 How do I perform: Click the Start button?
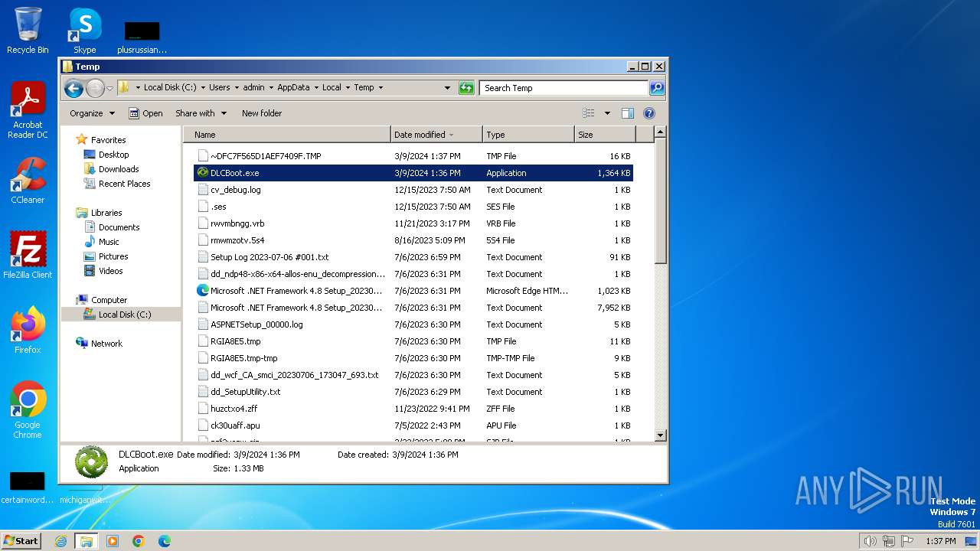(21, 541)
